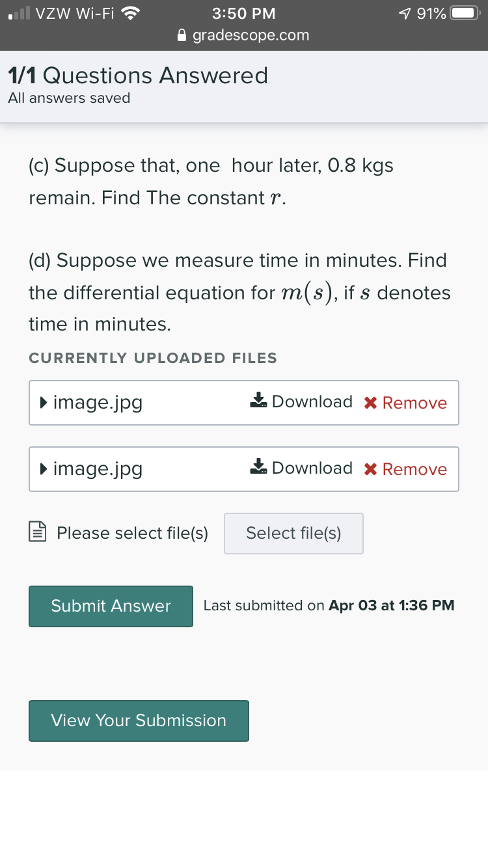Expand the second image.jpg disclosure triangle

(43, 469)
